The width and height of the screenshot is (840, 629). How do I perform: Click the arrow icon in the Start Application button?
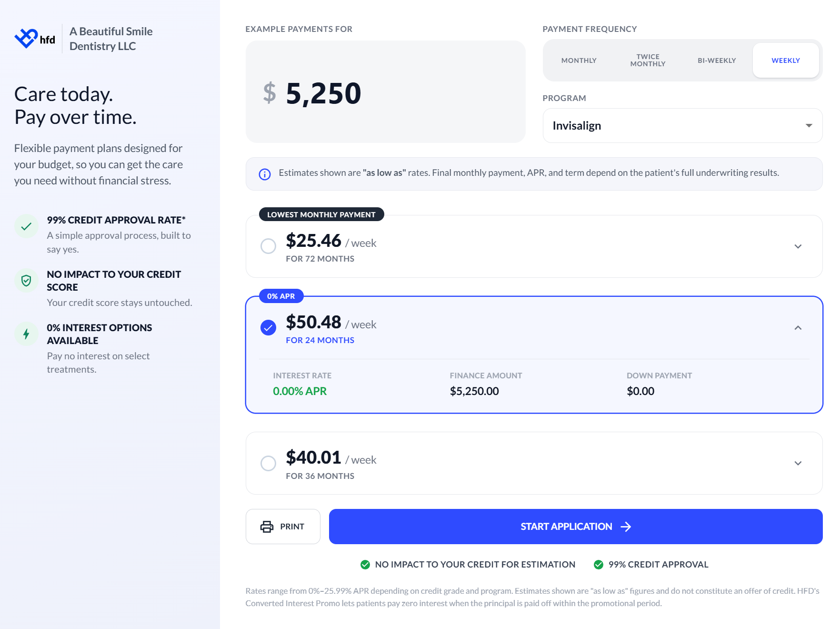[626, 527]
